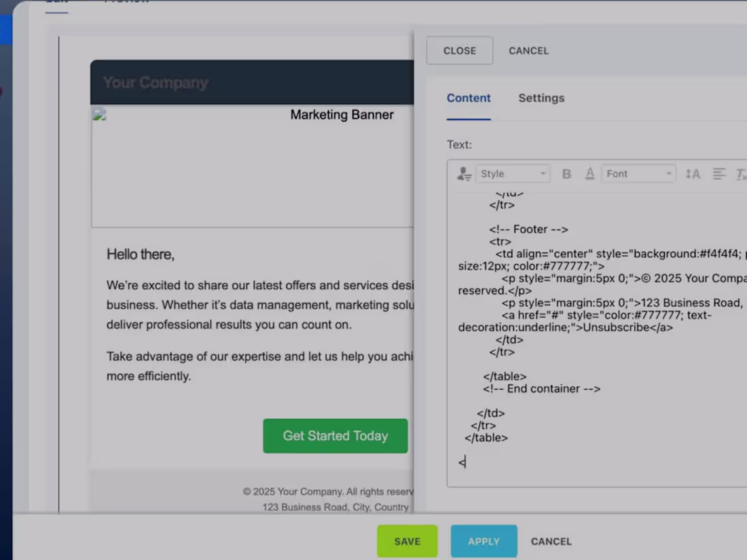Select the Bold formatting icon
The width and height of the screenshot is (747, 560).
pos(566,173)
